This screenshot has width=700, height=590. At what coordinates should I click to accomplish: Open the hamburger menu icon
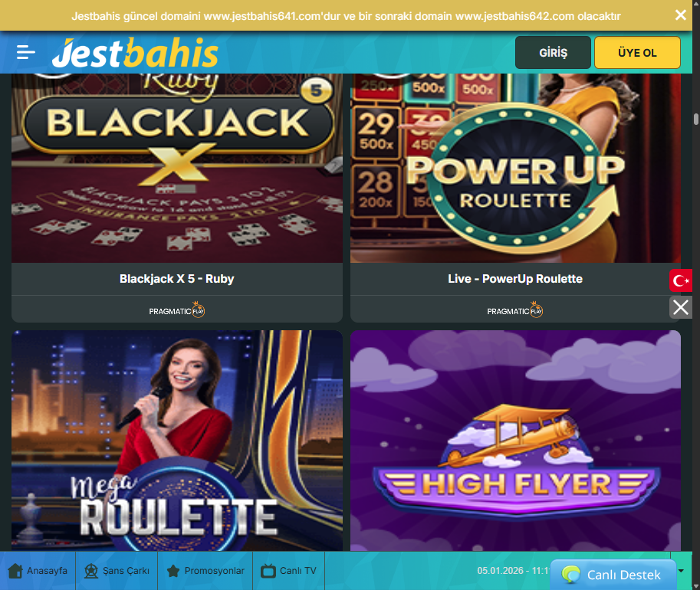click(x=25, y=52)
